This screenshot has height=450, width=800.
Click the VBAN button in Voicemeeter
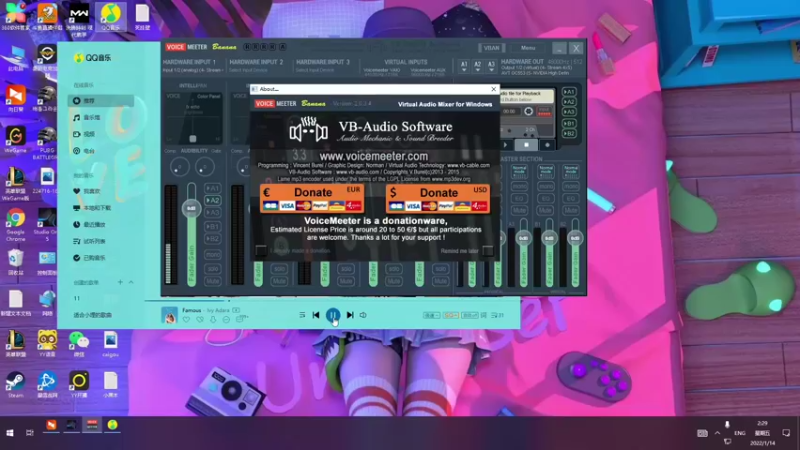tap(491, 48)
